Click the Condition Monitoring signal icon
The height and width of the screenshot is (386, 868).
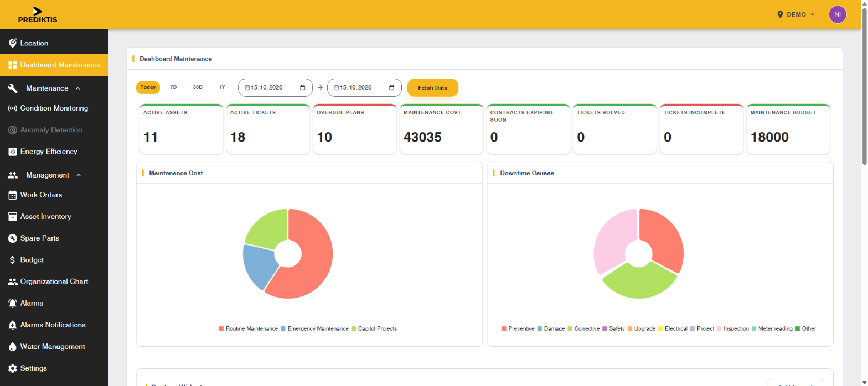click(12, 108)
